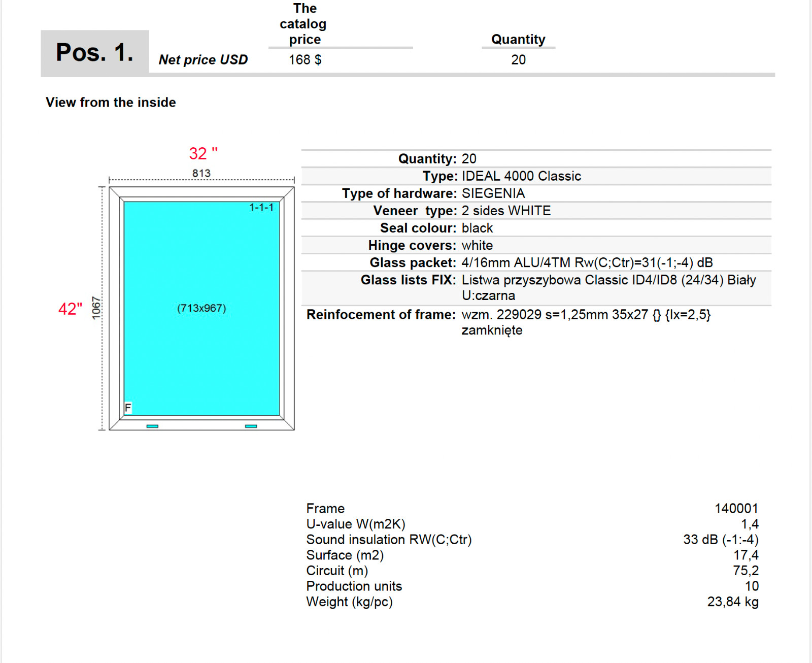Open the Type of hardware SIEGENIA row

[493, 193]
